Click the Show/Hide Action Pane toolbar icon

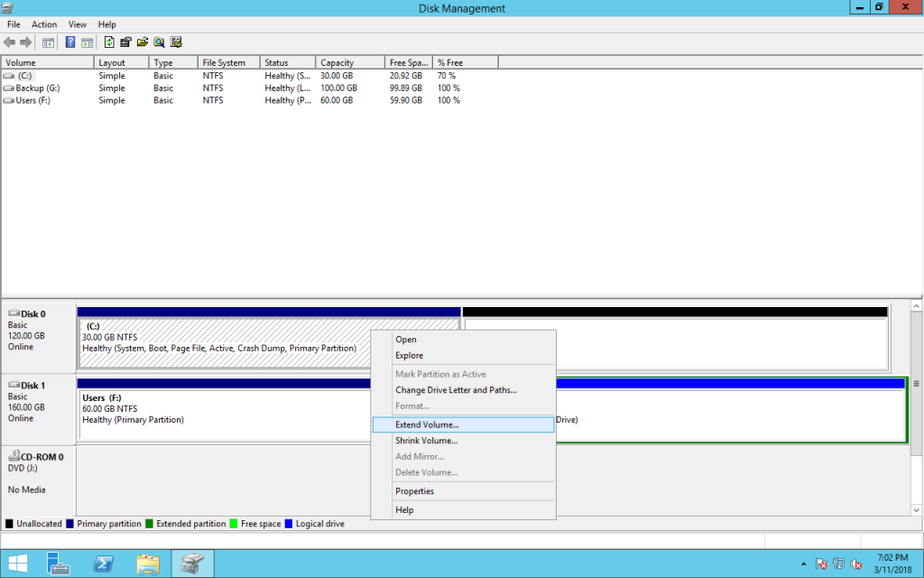point(87,42)
